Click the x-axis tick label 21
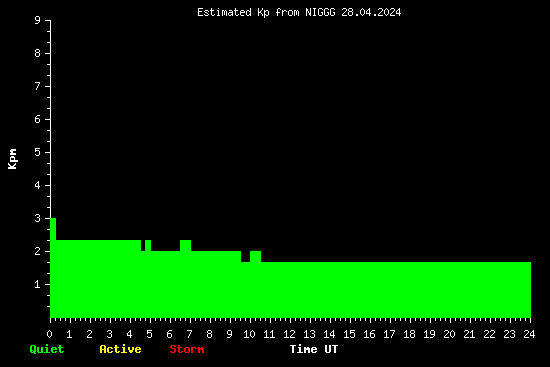Screen dimensions: 550x367 tap(469, 334)
